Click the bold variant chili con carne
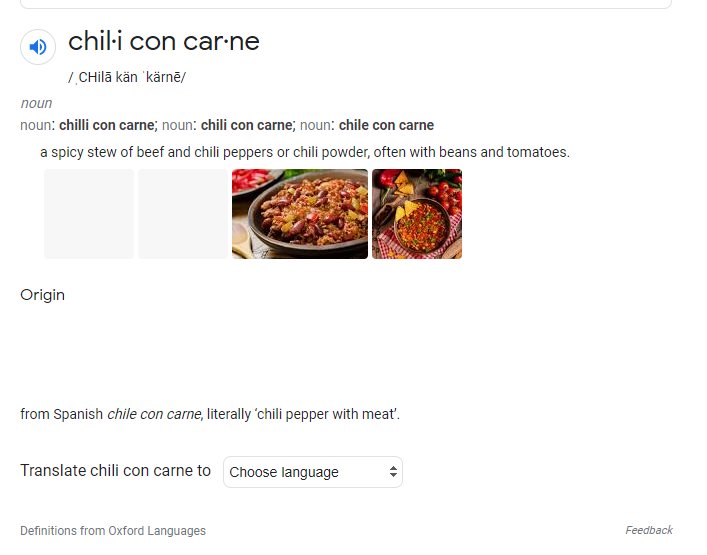The height and width of the screenshot is (555, 707). pyautogui.click(x=247, y=125)
